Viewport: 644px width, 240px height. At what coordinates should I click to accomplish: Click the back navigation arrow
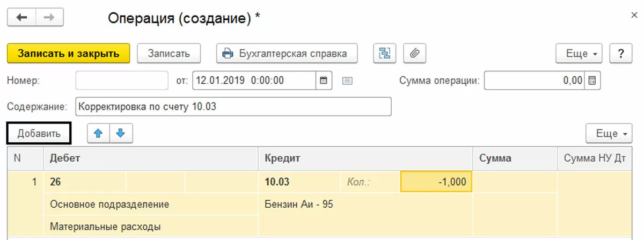(21, 18)
